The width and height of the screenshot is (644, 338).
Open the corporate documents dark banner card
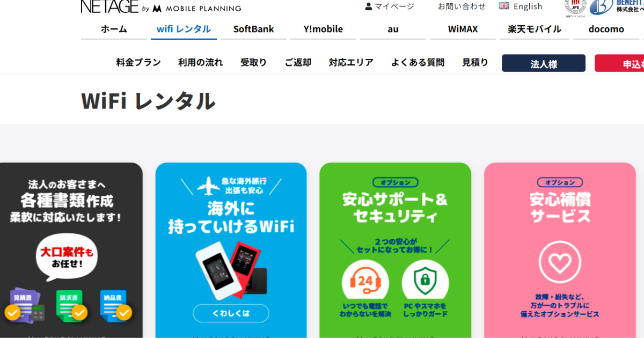[71, 250]
